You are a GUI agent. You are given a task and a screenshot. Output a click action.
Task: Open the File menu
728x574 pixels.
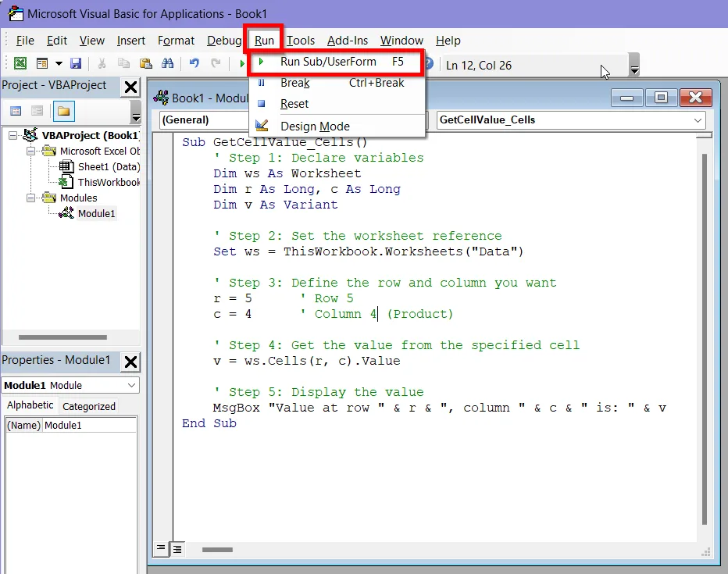25,41
